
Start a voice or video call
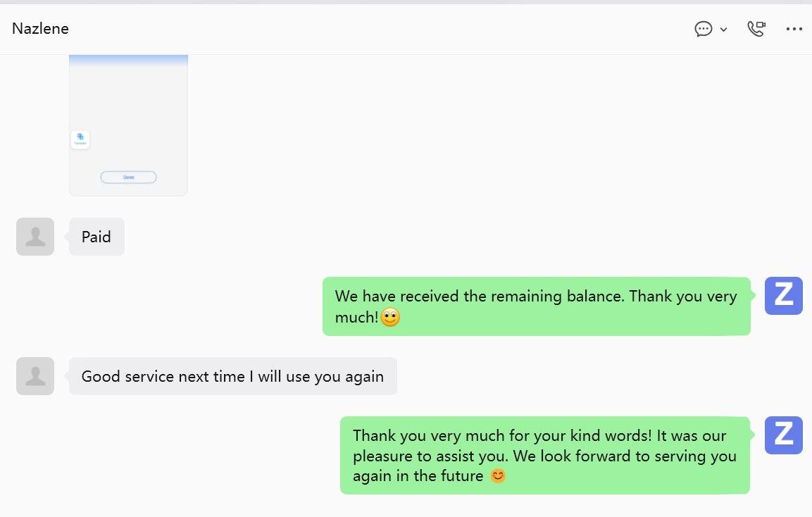pyautogui.click(x=756, y=29)
